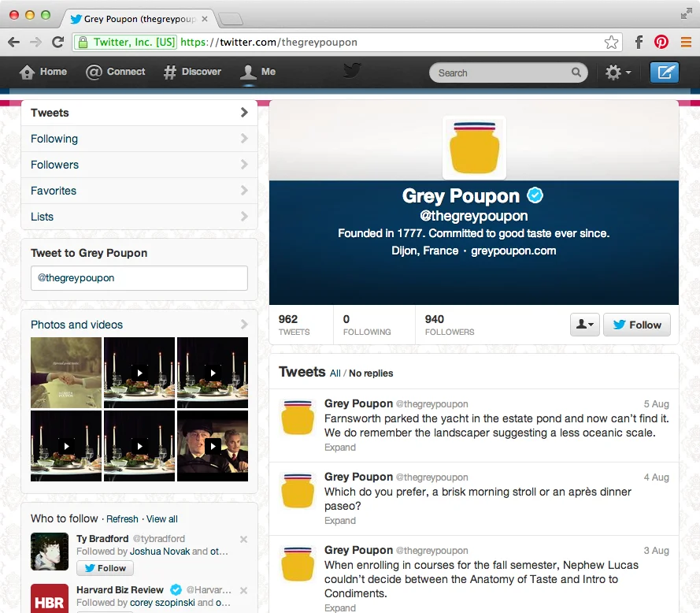Click the Pinterest icon in browser toolbar
Image resolution: width=700 pixels, height=613 pixels.
click(661, 42)
